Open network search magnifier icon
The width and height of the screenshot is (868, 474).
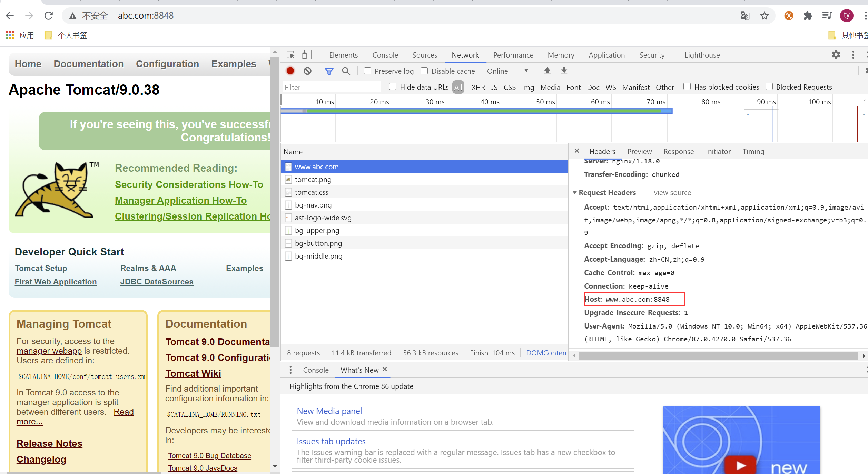click(346, 71)
